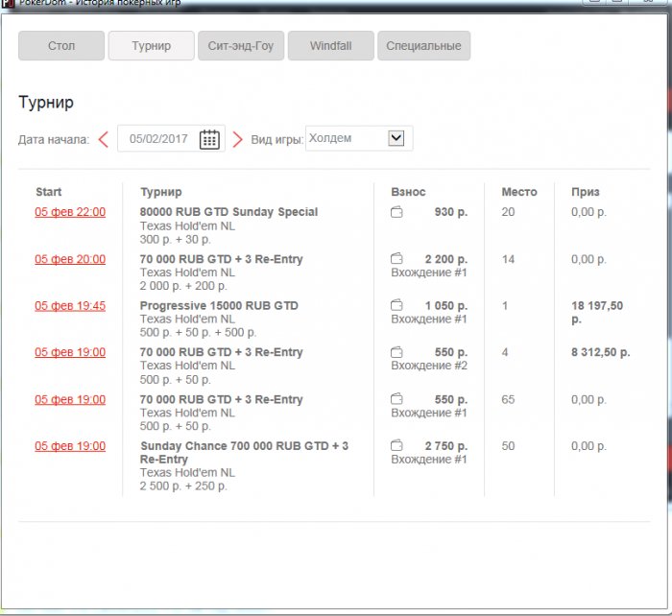Click wallet icon beside 2 750 р. buy-in

tap(396, 446)
